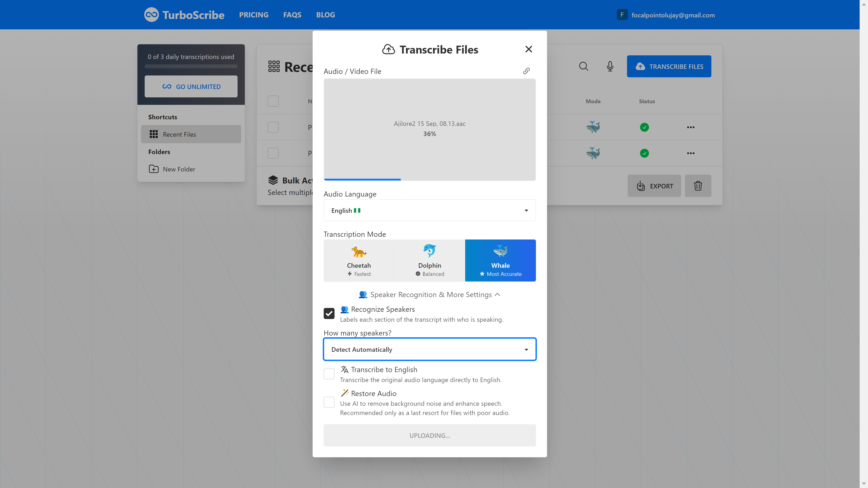Click the Bulk Actions layers icon
868x488 pixels.
273,181
